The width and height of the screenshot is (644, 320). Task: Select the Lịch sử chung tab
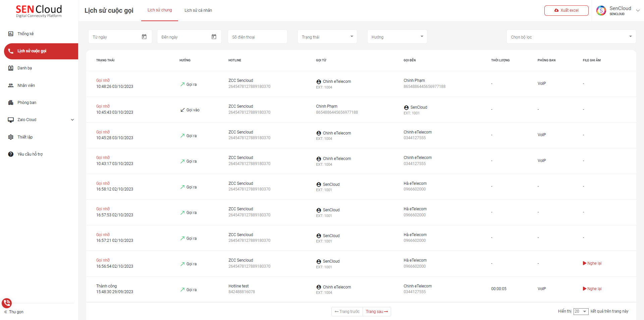tap(160, 10)
